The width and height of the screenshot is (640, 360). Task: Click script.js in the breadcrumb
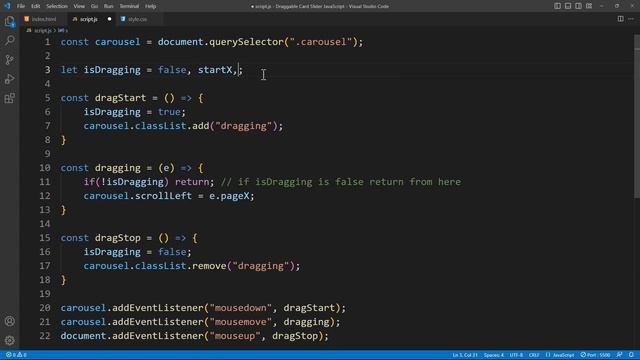pos(42,31)
